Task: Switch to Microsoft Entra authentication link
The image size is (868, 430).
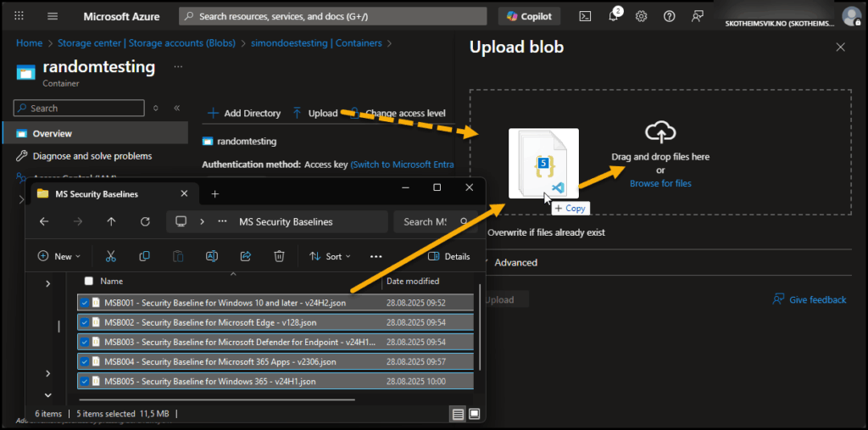Action: (403, 165)
